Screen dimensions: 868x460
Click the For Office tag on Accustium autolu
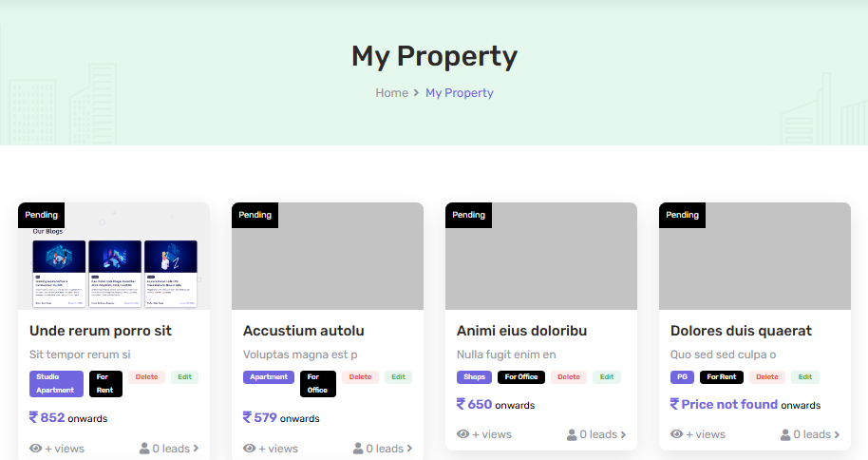pyautogui.click(x=318, y=383)
